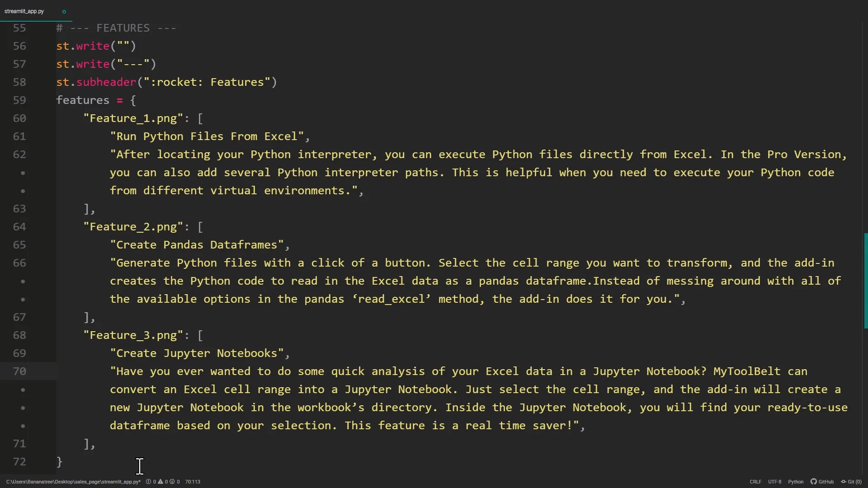Change the CRLF line ending setting

[x=755, y=482]
